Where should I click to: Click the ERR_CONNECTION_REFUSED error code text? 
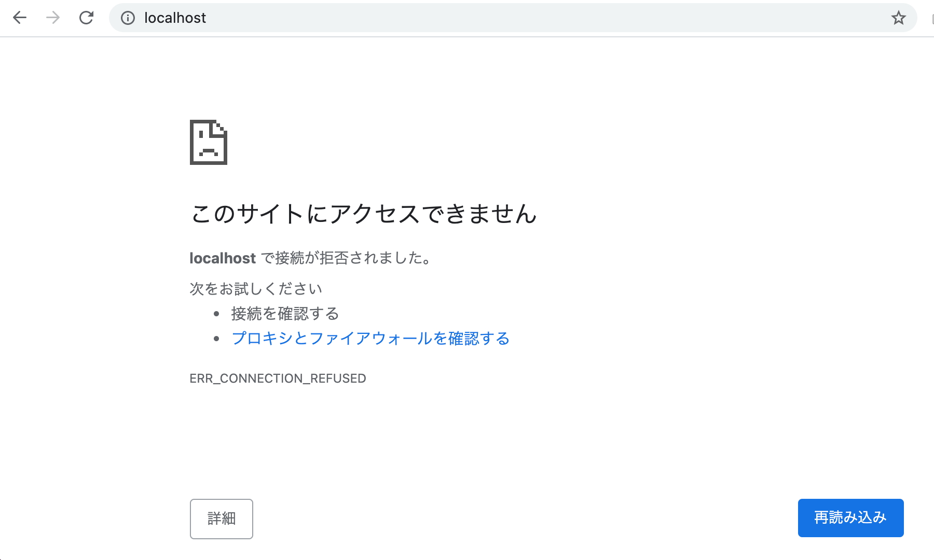pyautogui.click(x=278, y=378)
